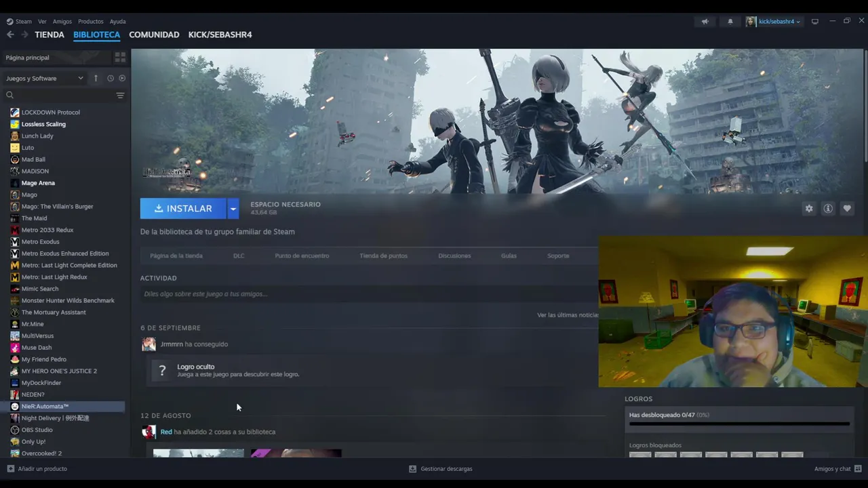Open Amigos y chat
Screen dimensions: 868x488
(838, 469)
